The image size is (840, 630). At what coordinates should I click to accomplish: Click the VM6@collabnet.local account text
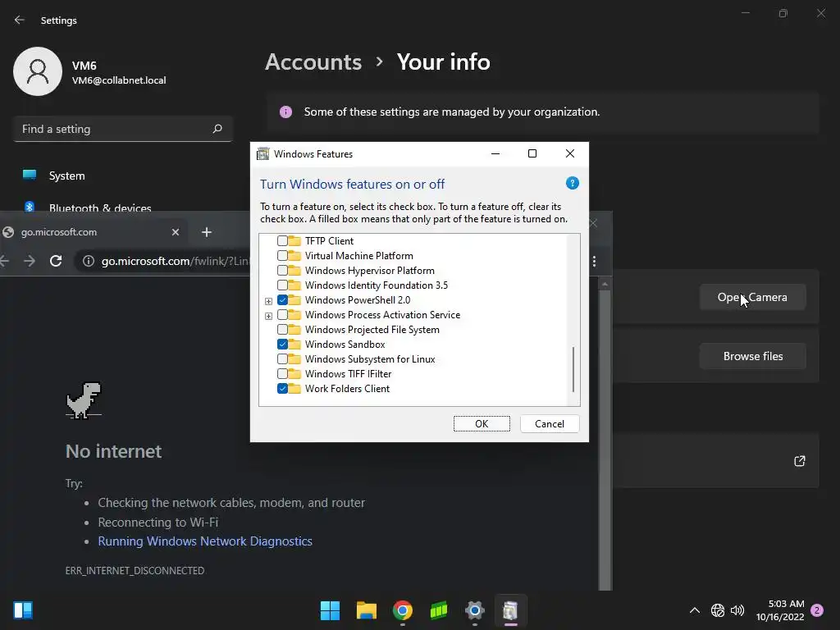coord(119,80)
